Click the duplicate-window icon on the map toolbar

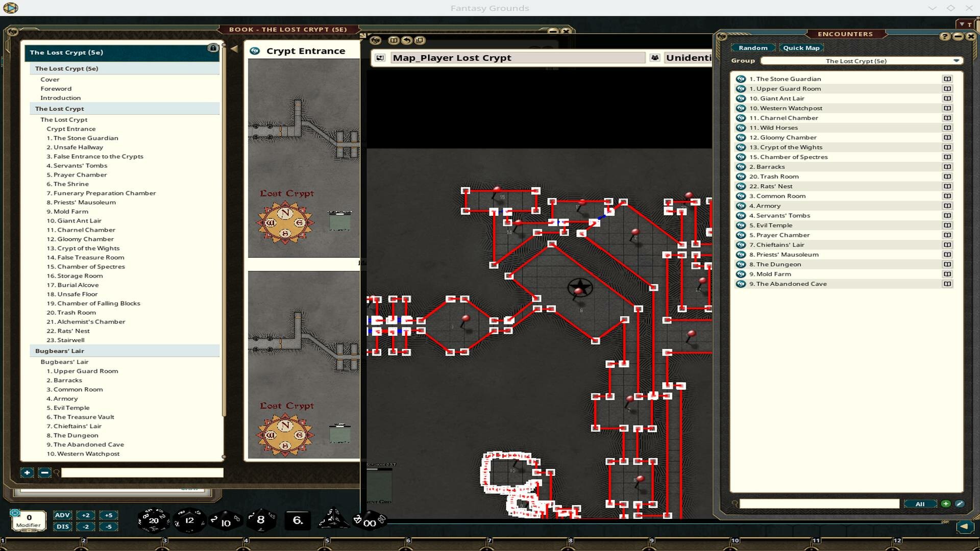tap(420, 40)
